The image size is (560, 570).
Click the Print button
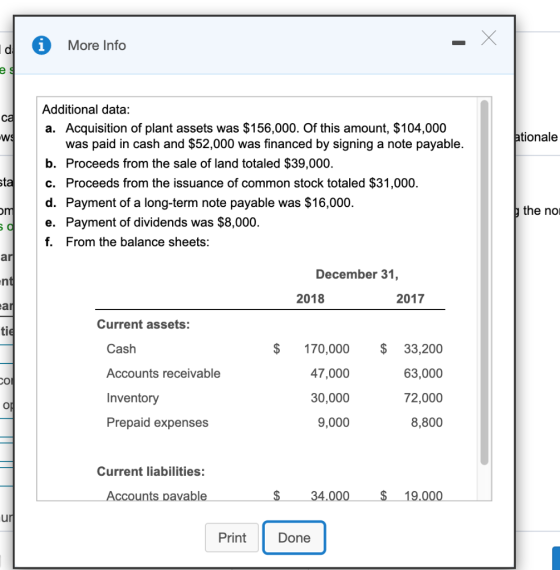pyautogui.click(x=232, y=538)
